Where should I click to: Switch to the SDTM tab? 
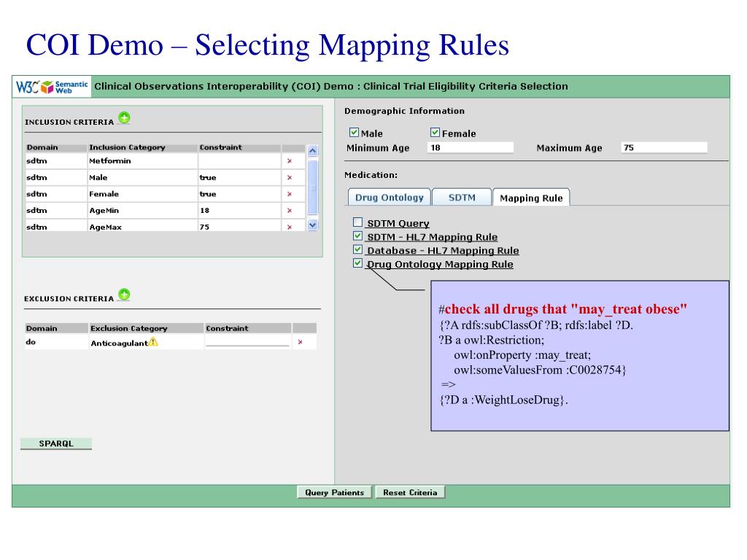coord(462,197)
